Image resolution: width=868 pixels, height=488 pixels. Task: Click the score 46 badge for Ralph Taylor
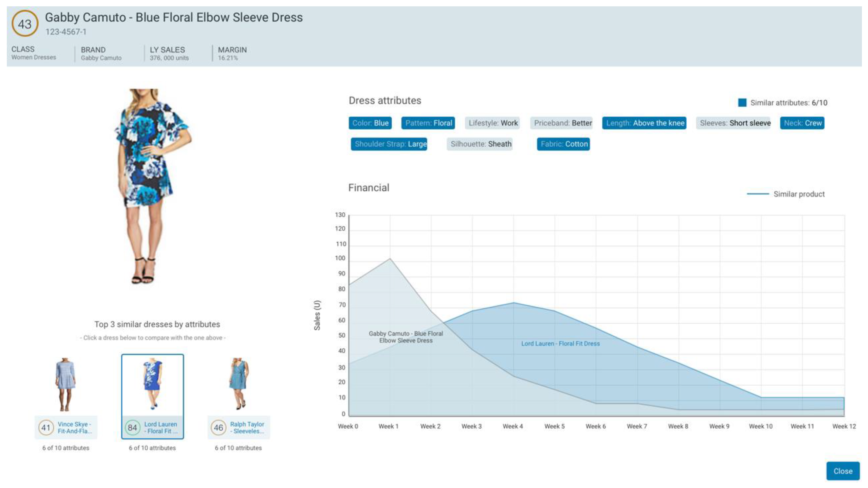[x=218, y=427]
